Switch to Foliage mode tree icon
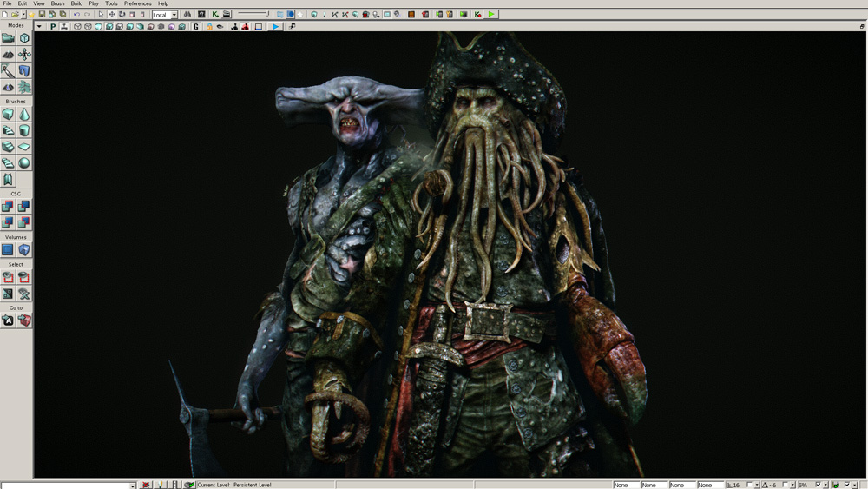 (x=24, y=87)
